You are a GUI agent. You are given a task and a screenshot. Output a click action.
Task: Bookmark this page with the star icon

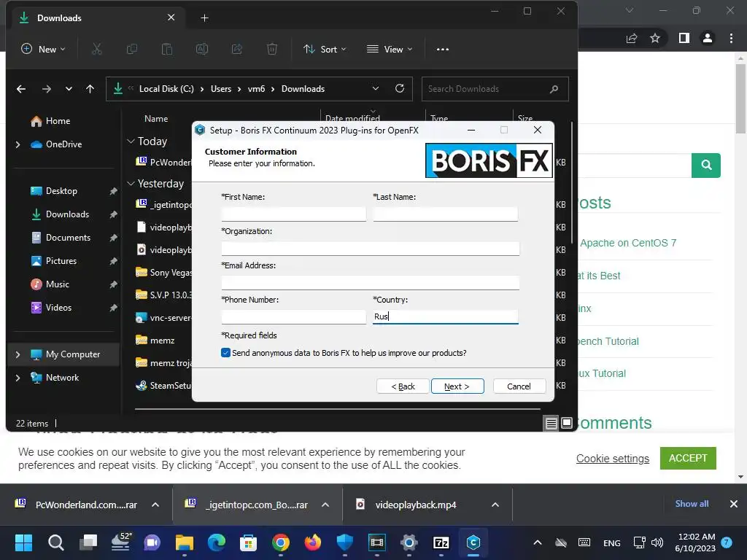(x=655, y=38)
